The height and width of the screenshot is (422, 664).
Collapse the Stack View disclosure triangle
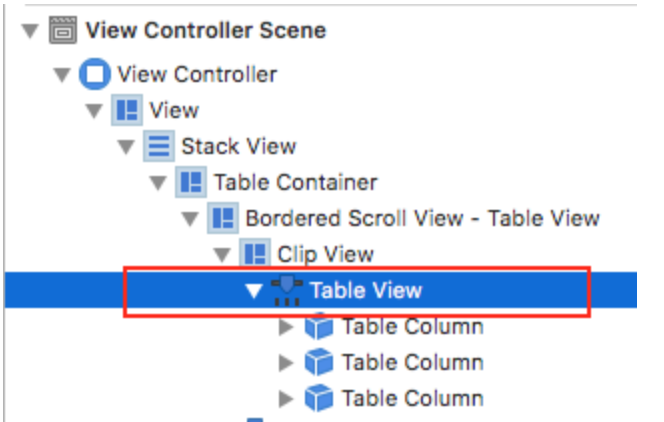[x=126, y=147]
